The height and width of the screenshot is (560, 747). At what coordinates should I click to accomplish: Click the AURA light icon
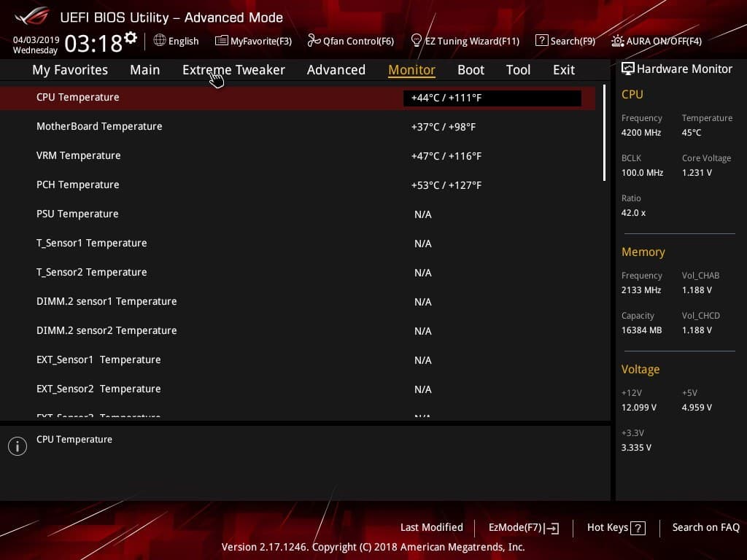click(x=617, y=41)
